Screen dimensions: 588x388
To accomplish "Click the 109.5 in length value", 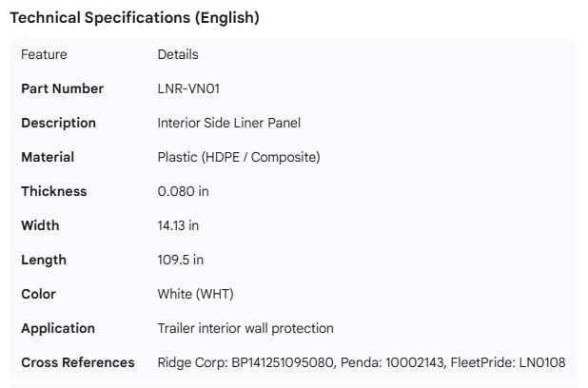I will tap(180, 260).
